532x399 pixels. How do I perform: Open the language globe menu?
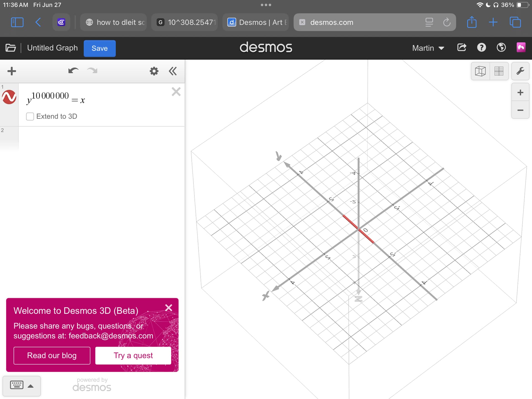[501, 48]
